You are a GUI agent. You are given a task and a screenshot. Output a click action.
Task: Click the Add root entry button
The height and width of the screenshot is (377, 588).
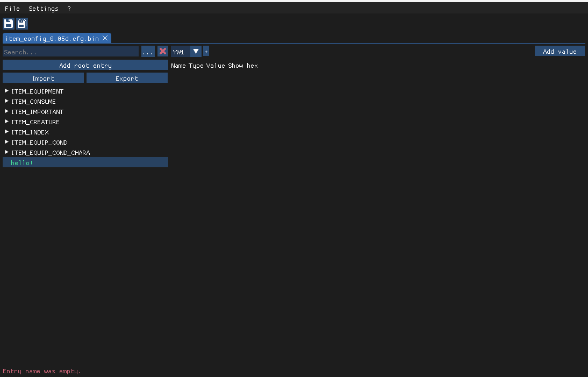pyautogui.click(x=85, y=65)
